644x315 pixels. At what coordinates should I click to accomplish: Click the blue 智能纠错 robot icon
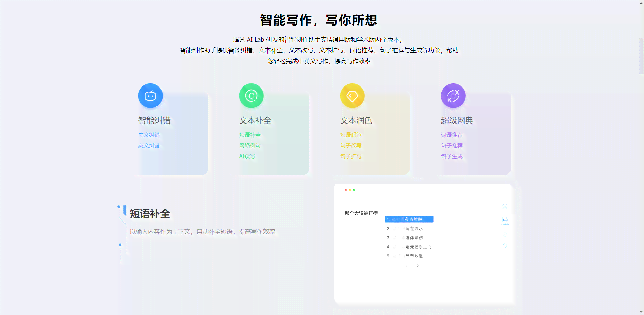coord(150,96)
